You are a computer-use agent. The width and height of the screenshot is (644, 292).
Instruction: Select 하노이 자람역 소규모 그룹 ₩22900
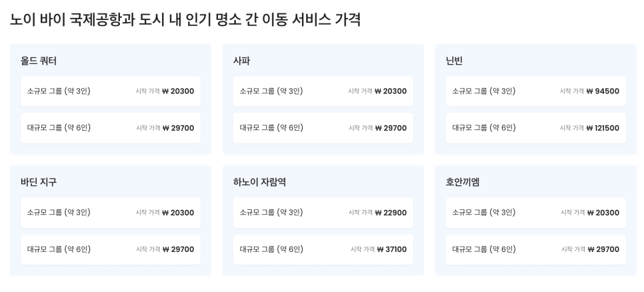tap(323, 212)
